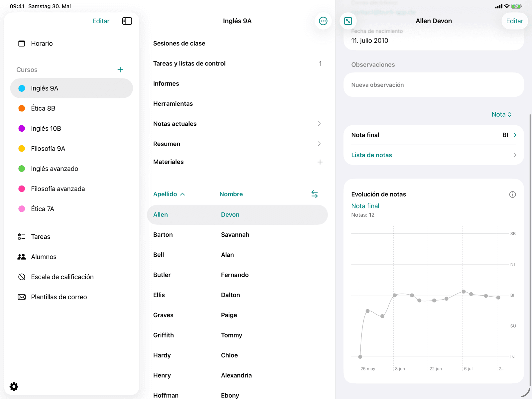
Task: Expand Notas actuales chevron
Action: (319, 124)
